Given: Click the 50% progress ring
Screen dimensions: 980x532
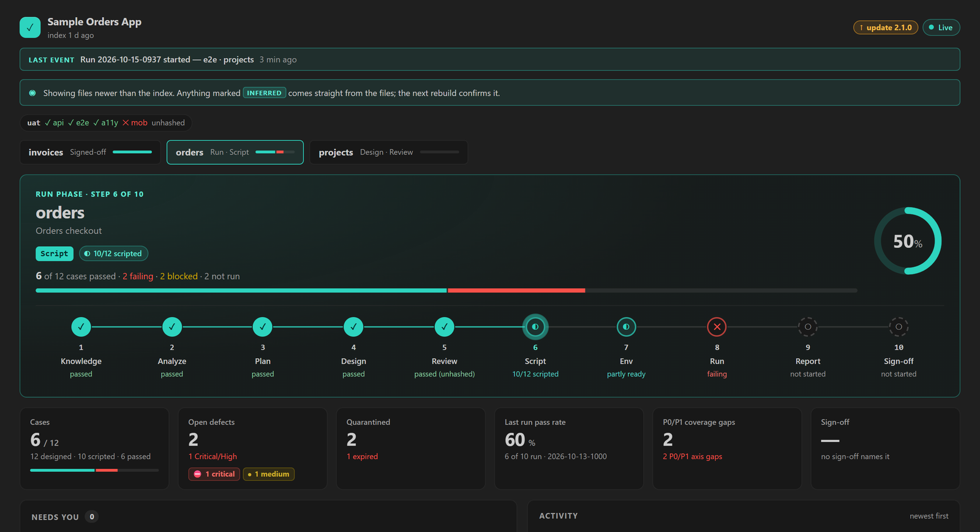Looking at the screenshot, I should tap(908, 241).
